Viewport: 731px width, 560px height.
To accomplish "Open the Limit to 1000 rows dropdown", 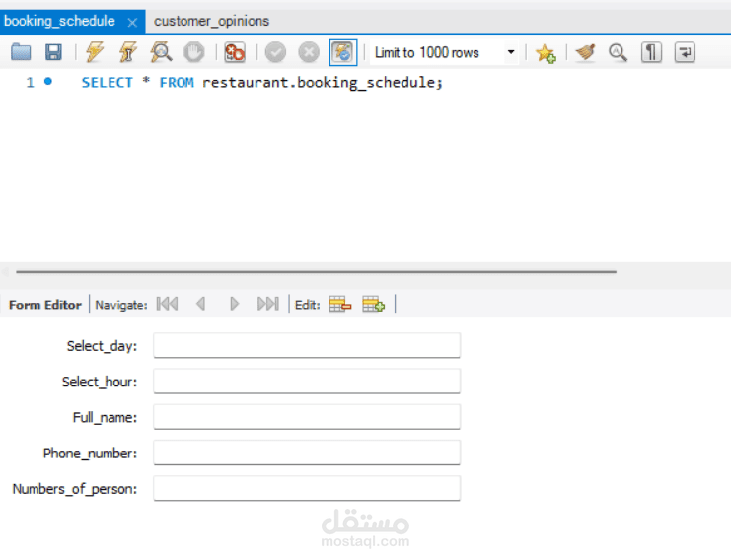I will 444,52.
